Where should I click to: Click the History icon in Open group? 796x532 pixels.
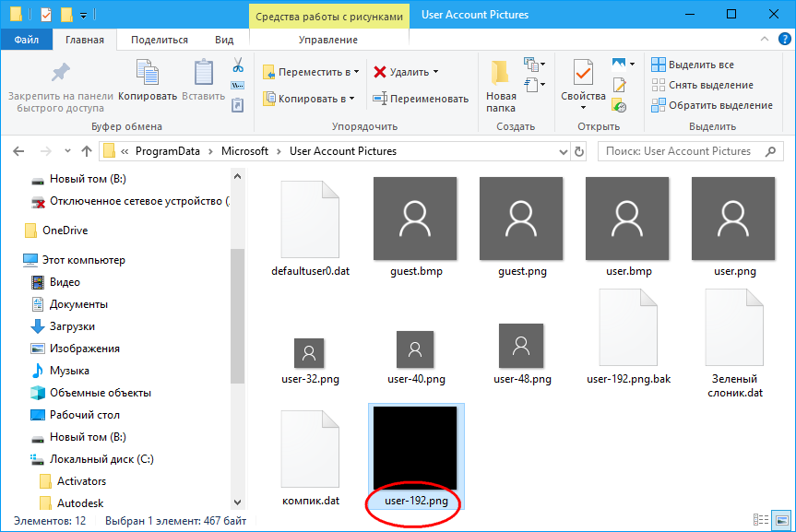619,105
